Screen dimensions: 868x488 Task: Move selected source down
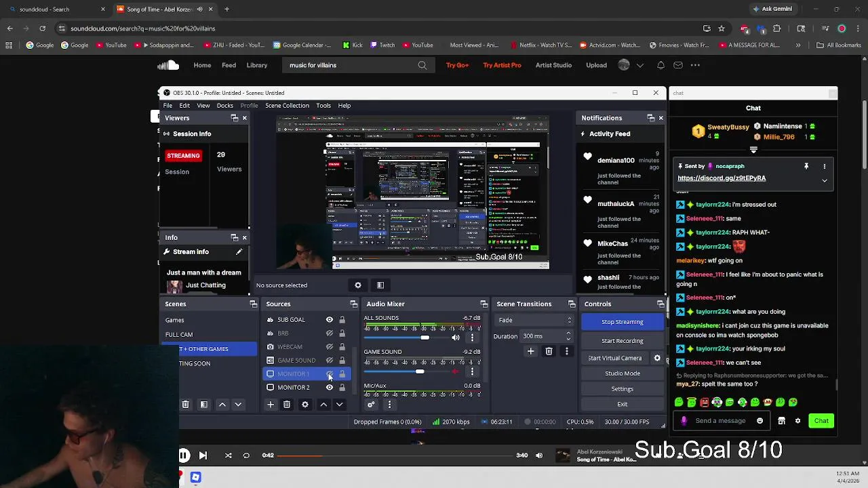(339, 405)
